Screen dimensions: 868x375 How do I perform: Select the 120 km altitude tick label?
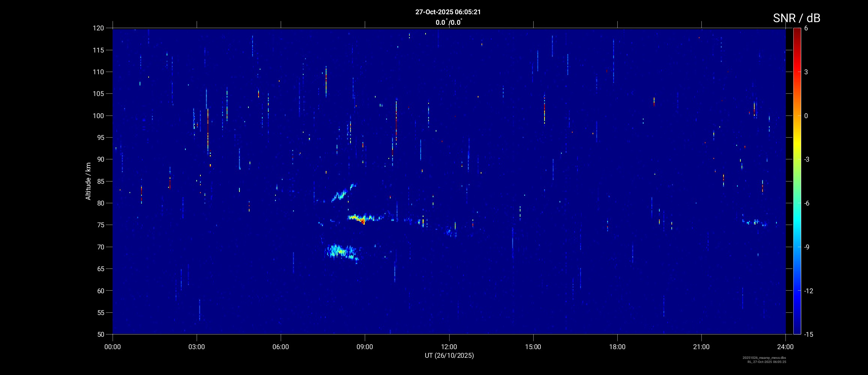coord(98,28)
